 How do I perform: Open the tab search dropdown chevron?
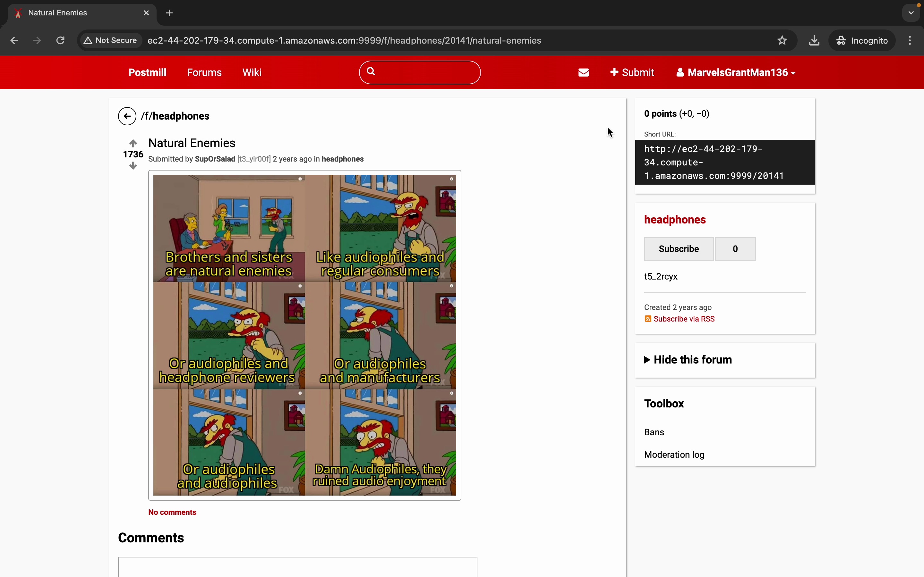[x=911, y=13]
